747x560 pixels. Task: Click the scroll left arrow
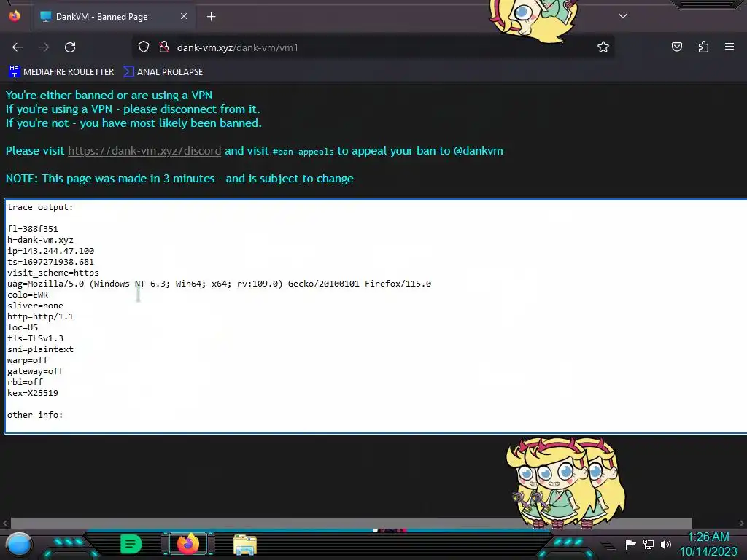point(5,523)
